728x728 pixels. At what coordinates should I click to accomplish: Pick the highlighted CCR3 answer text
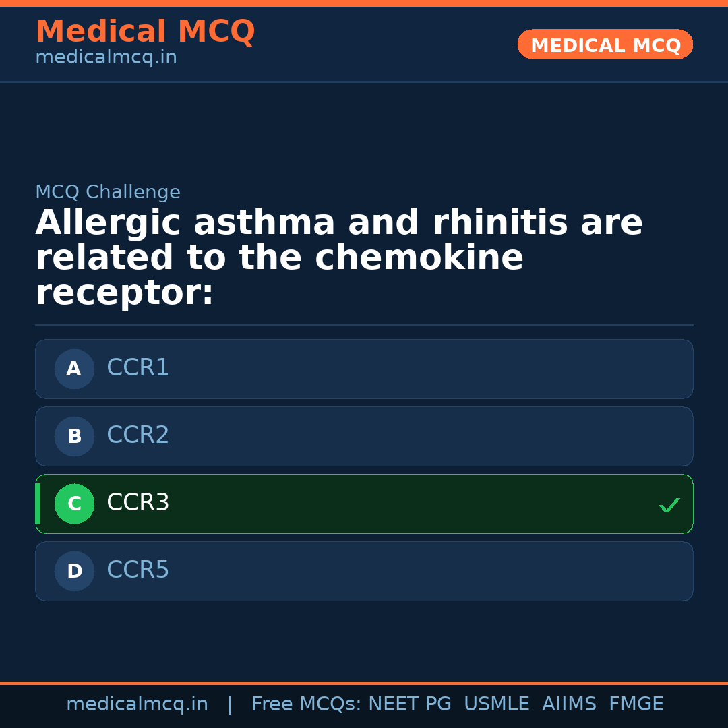[138, 503]
